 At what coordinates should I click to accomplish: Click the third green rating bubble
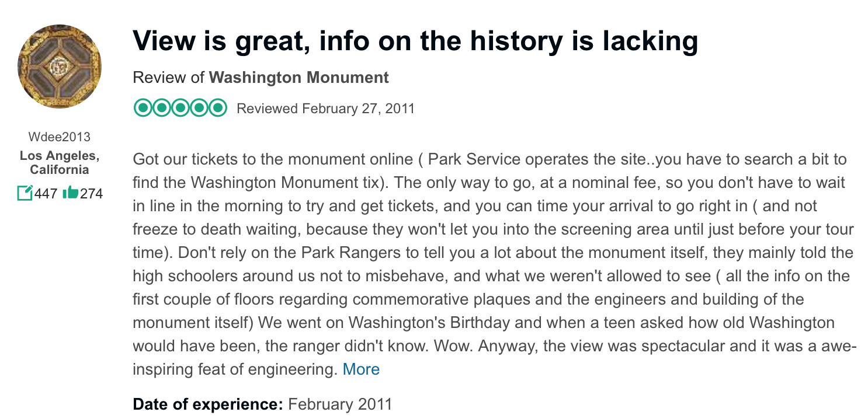click(180, 108)
